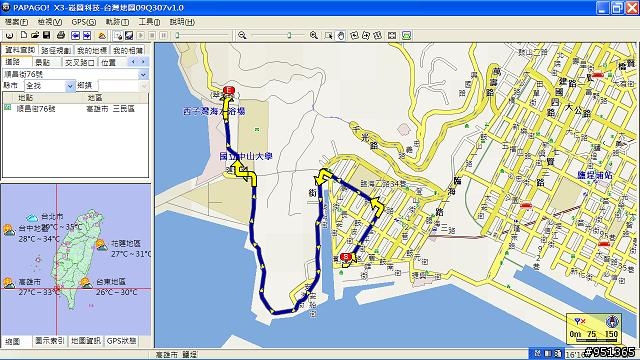Viewport: 640px width, 360px height.
Task: Open a file using the folder icon
Action: 35,36
